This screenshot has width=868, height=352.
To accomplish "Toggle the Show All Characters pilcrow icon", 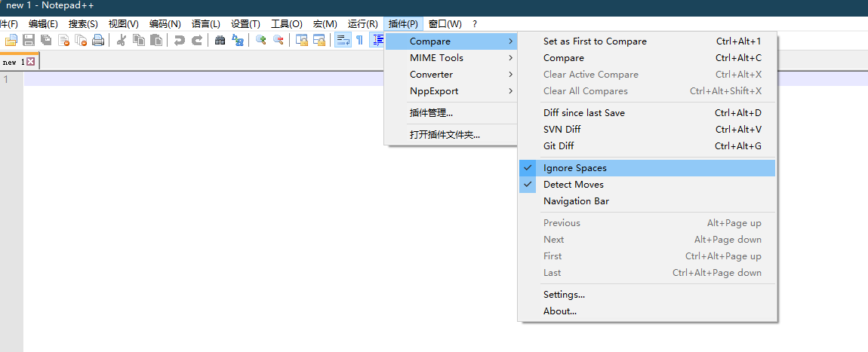I will [360, 40].
